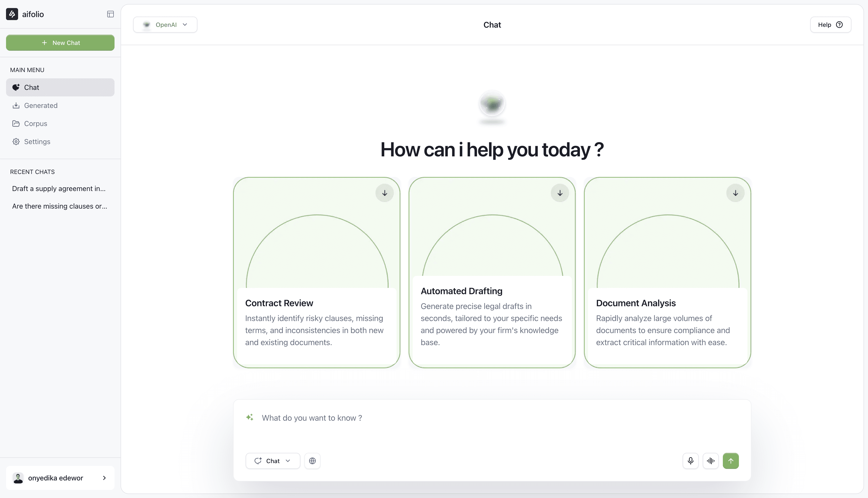Collapse the sidebar using the panel icon
868x498 pixels.
click(x=110, y=14)
